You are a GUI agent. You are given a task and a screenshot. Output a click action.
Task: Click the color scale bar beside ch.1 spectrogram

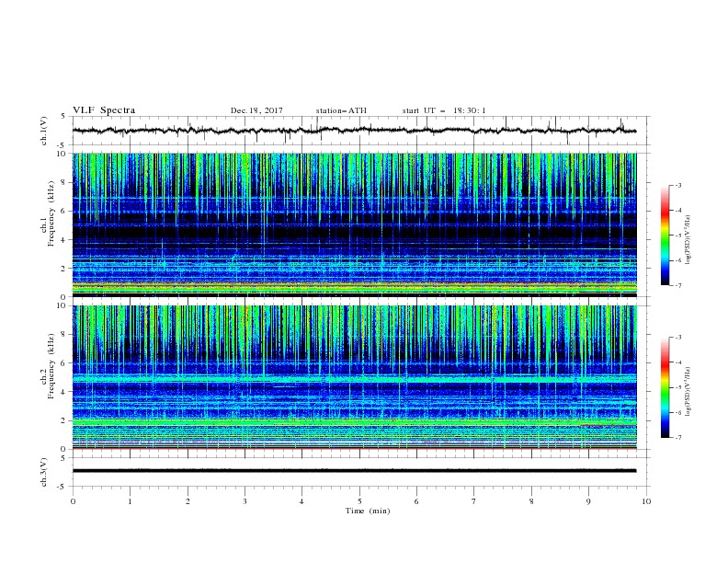(x=665, y=236)
